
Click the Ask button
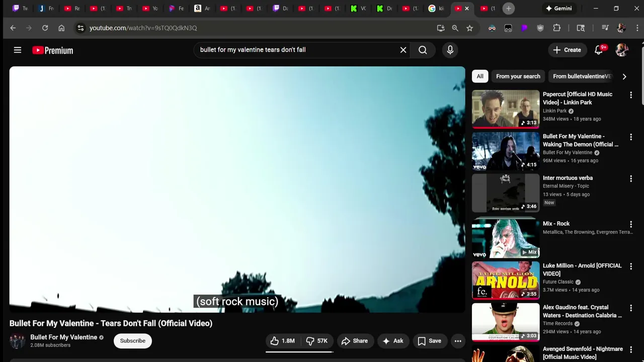pyautogui.click(x=393, y=341)
